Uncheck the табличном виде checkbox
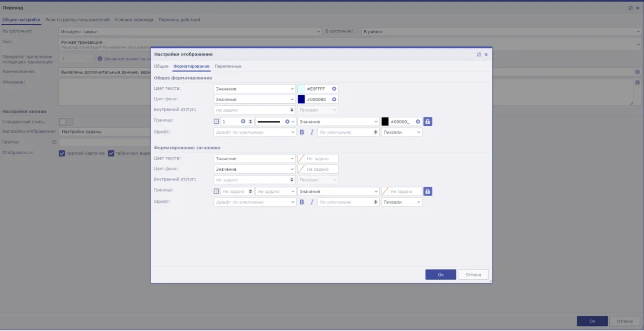This screenshot has height=331, width=644. [111, 154]
